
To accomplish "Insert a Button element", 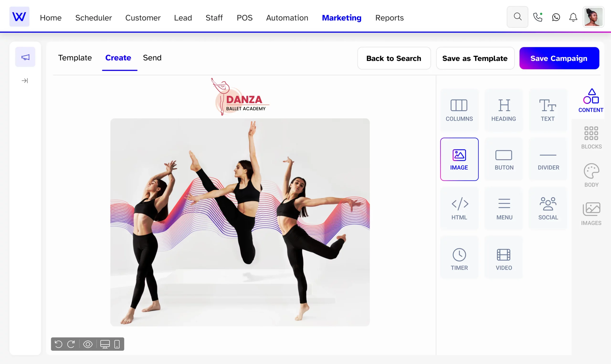I will click(504, 159).
